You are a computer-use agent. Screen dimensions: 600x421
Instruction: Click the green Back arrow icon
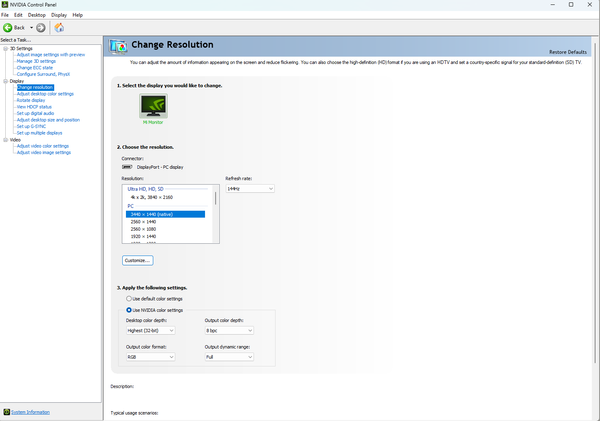(x=7, y=27)
